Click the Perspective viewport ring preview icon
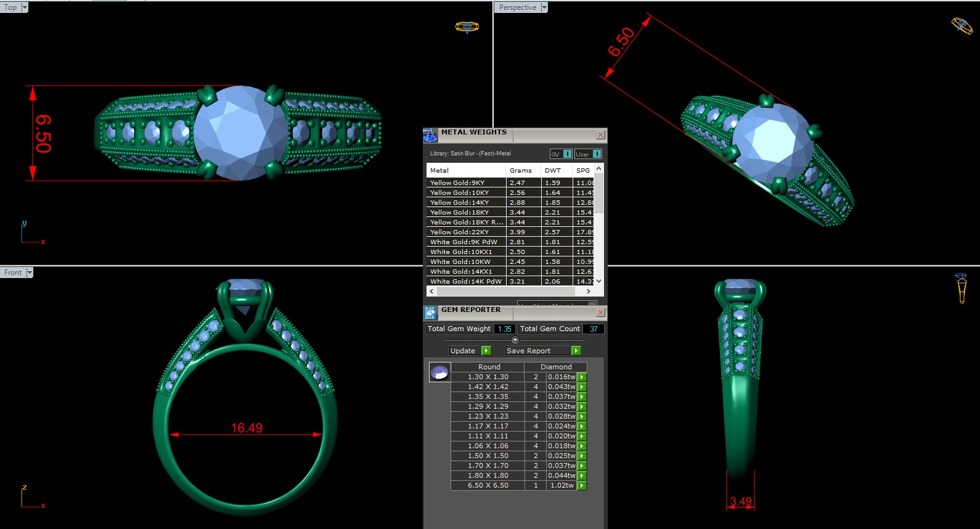Screen dimensions: 980x529 tap(962, 26)
